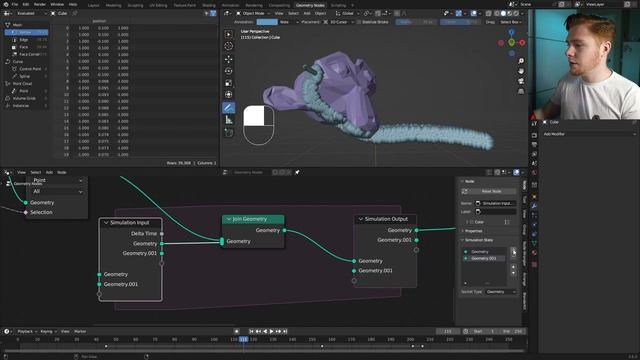The image size is (640, 360).
Task: Open Global transform orientation dropdown
Action: click(347, 13)
